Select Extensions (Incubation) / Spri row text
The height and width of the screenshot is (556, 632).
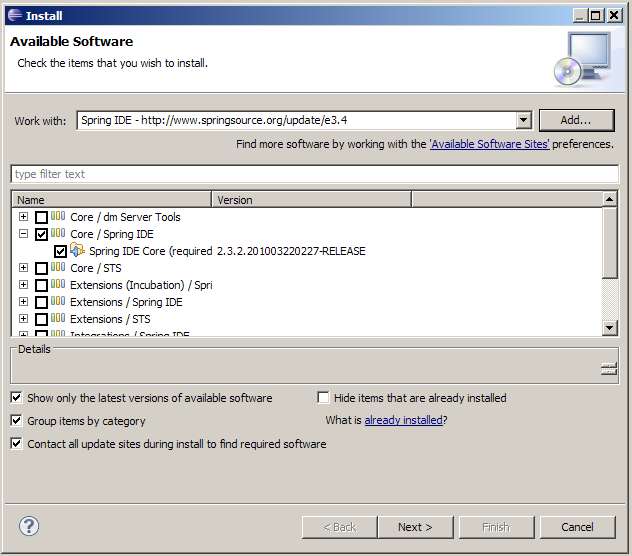click(x=141, y=285)
